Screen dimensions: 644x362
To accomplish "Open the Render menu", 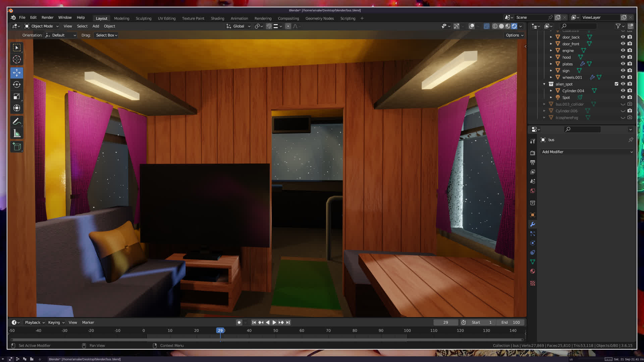I will (x=47, y=17).
